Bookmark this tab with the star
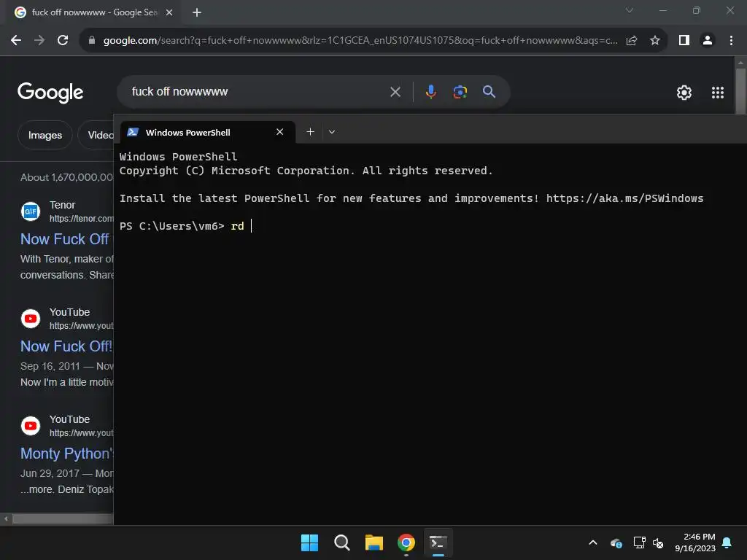The width and height of the screenshot is (747, 560). click(x=655, y=41)
